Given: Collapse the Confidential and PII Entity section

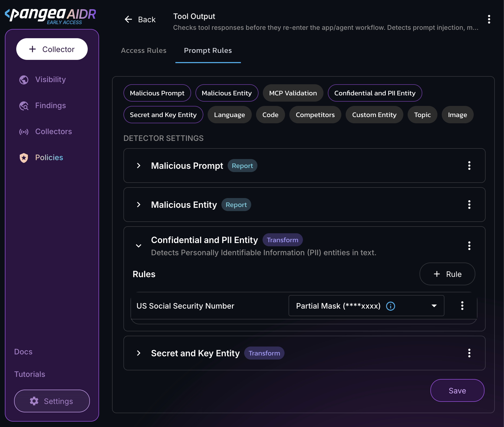Looking at the screenshot, I should pos(139,246).
